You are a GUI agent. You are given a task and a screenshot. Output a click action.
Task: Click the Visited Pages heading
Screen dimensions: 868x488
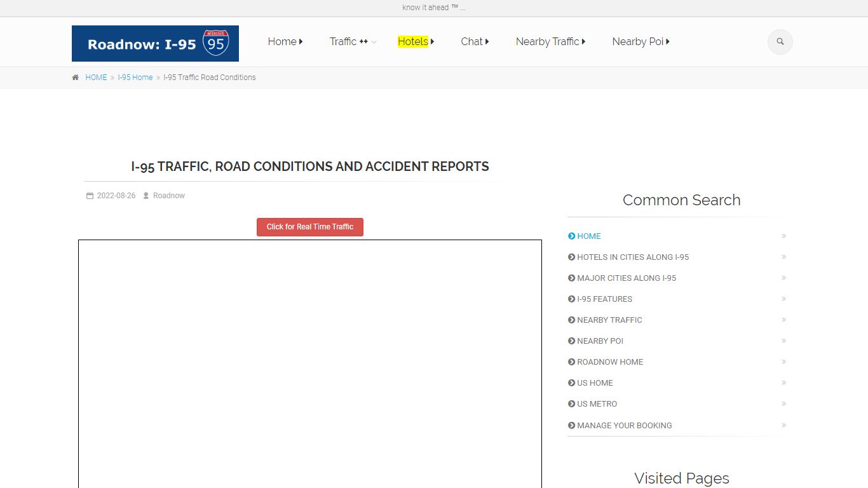coord(681,478)
